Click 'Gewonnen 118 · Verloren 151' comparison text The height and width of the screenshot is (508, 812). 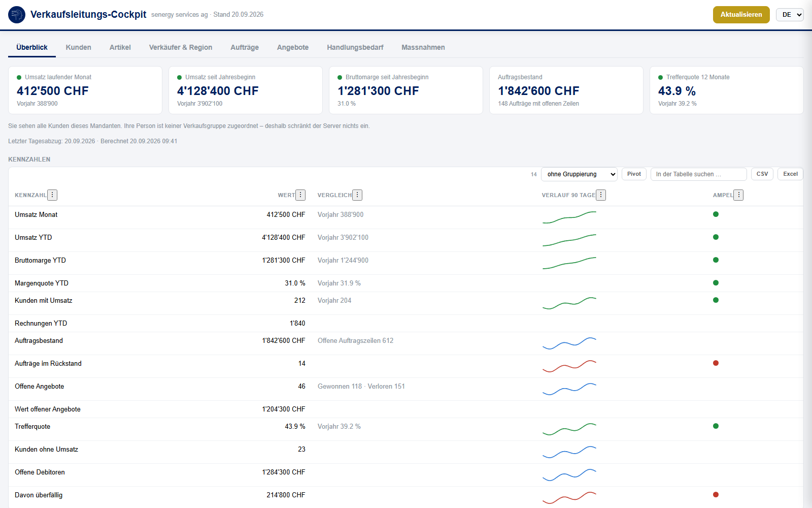[x=361, y=387]
